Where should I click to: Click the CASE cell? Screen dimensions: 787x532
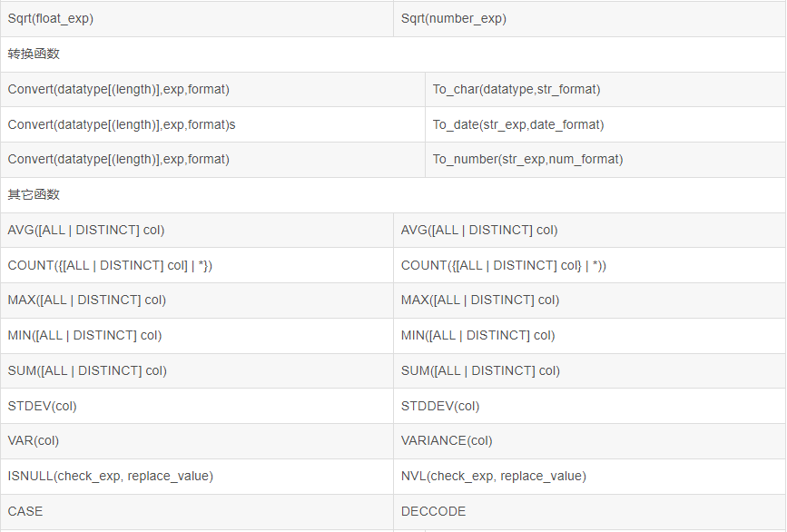pos(25,511)
